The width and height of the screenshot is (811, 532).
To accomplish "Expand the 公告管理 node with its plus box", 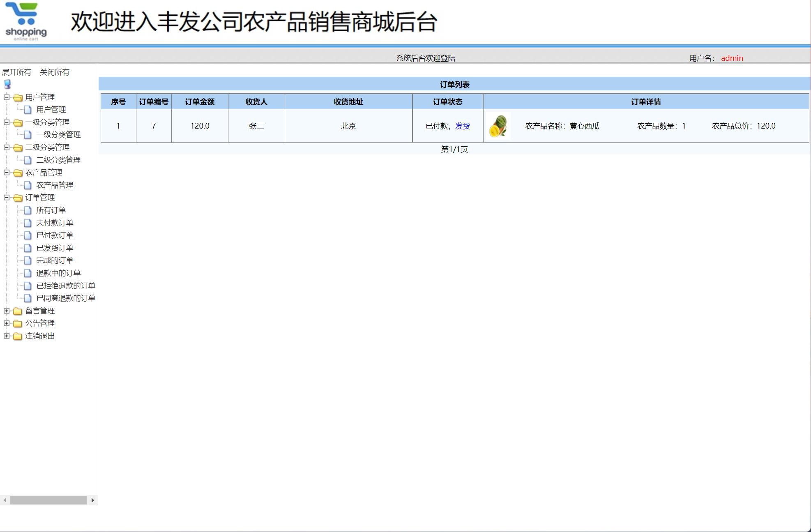I will [x=6, y=323].
